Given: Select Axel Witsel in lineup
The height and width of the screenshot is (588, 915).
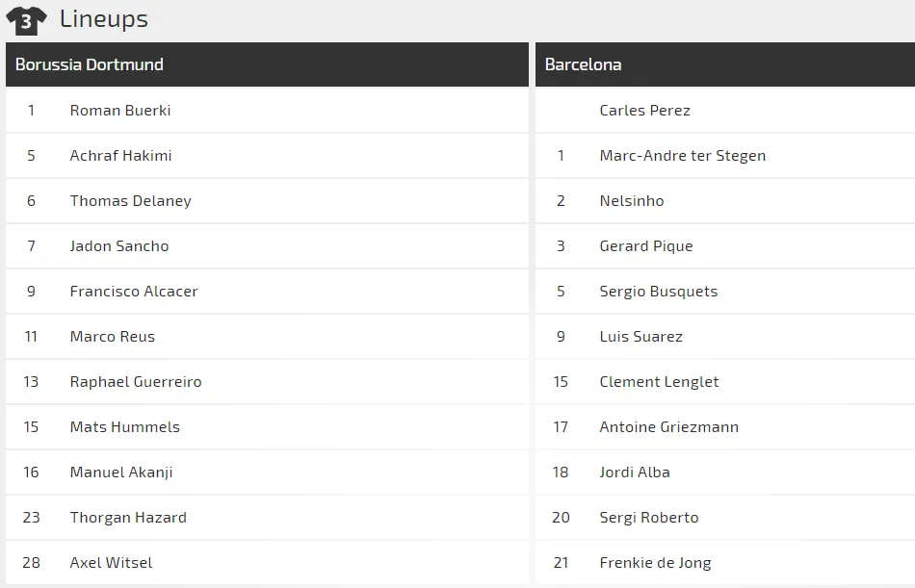Looking at the screenshot, I should click(x=111, y=563).
